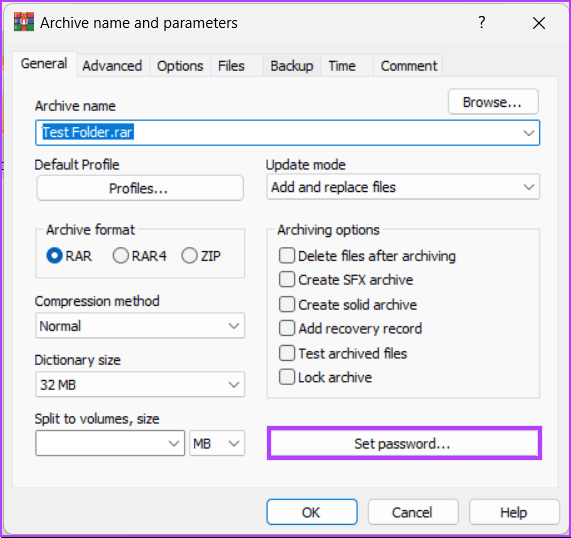
Task: Click the WinRAR icon in title bar
Action: coord(24,22)
